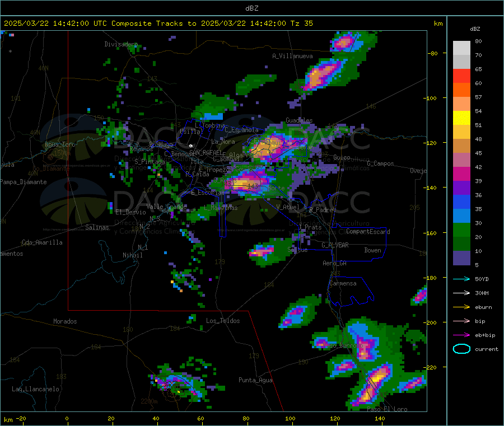
Task: Click the 'Pampa_Diamante' map label
Action: (24, 182)
